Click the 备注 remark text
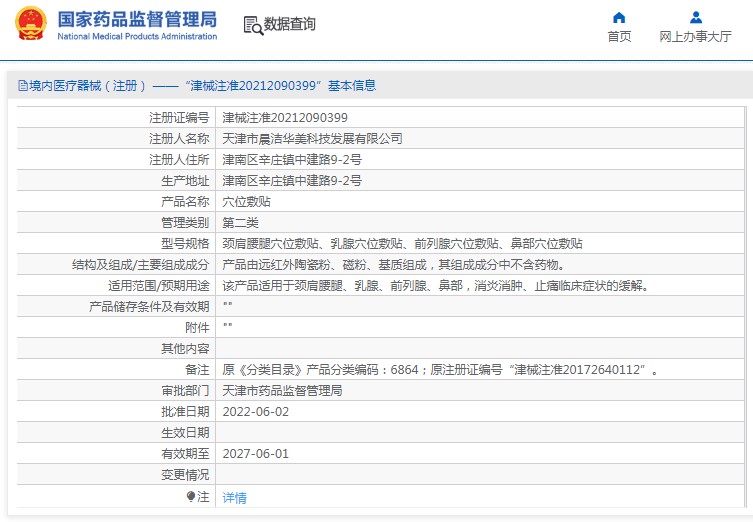The height and width of the screenshot is (522, 753). [x=440, y=370]
